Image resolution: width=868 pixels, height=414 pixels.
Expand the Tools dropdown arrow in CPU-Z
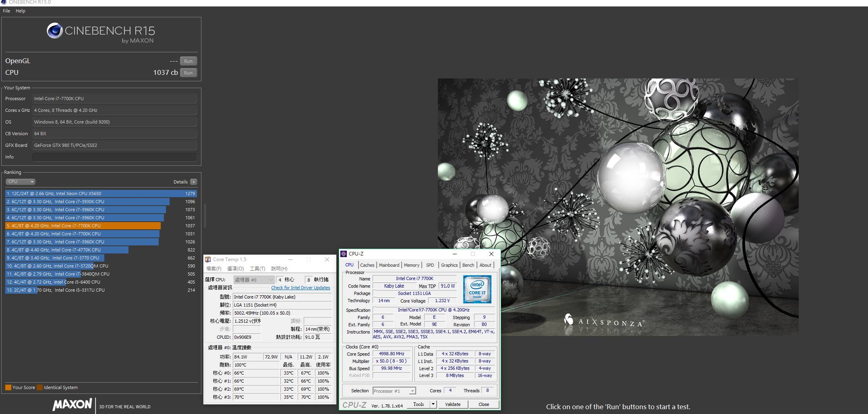tap(433, 404)
